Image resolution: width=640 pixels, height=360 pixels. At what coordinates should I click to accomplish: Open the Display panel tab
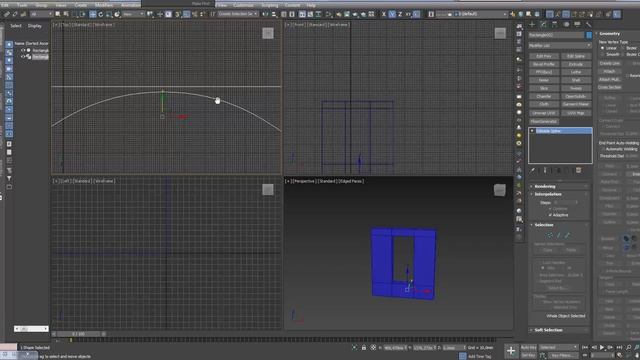coord(577,24)
